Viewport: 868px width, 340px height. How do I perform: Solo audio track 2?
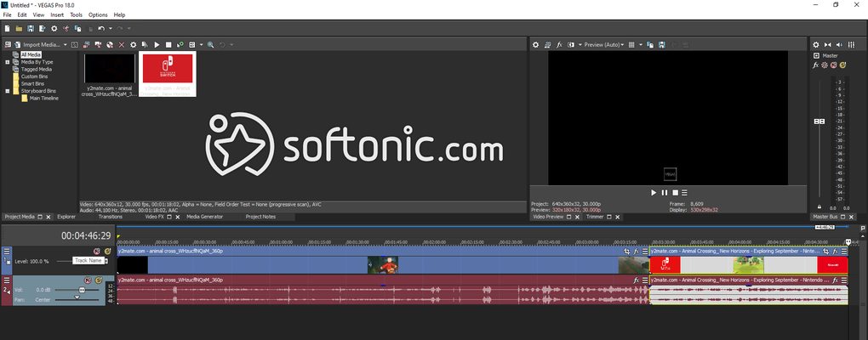point(99,280)
